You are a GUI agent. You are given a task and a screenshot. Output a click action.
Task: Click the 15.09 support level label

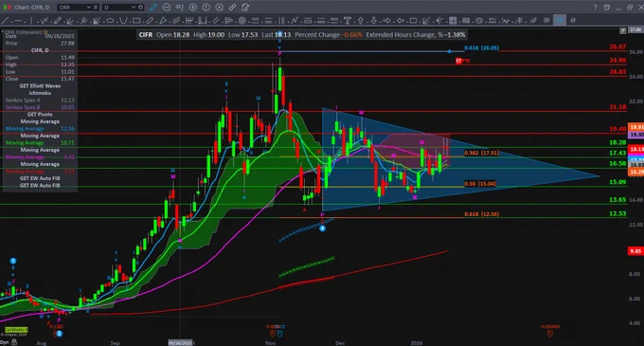(x=617, y=182)
